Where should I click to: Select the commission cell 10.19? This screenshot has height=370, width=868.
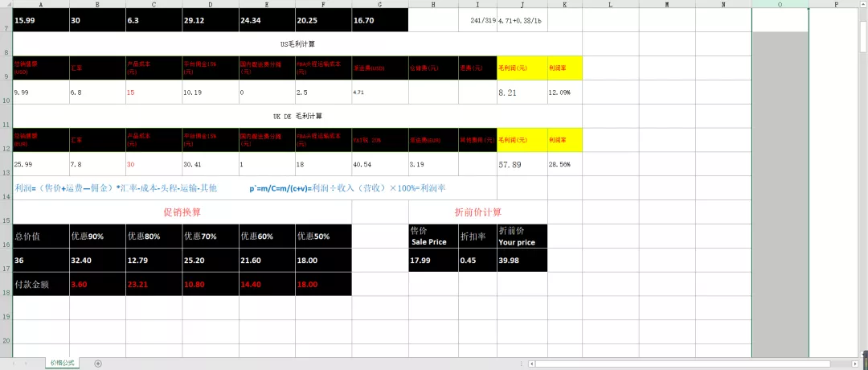tap(211, 92)
